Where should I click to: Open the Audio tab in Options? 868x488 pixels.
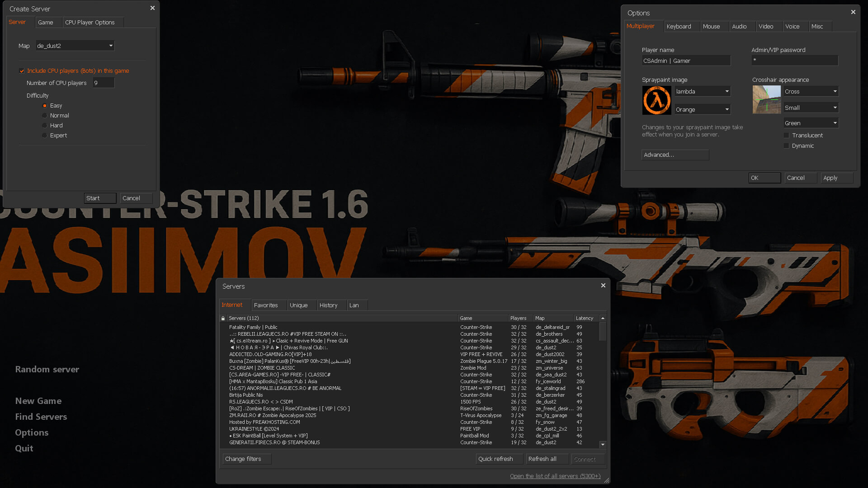[742, 26]
